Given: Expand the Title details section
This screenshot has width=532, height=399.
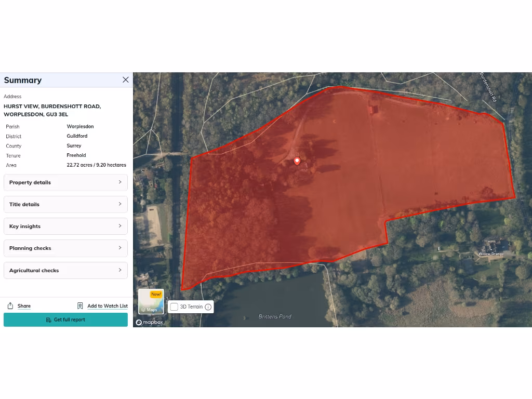Looking at the screenshot, I should (x=65, y=204).
